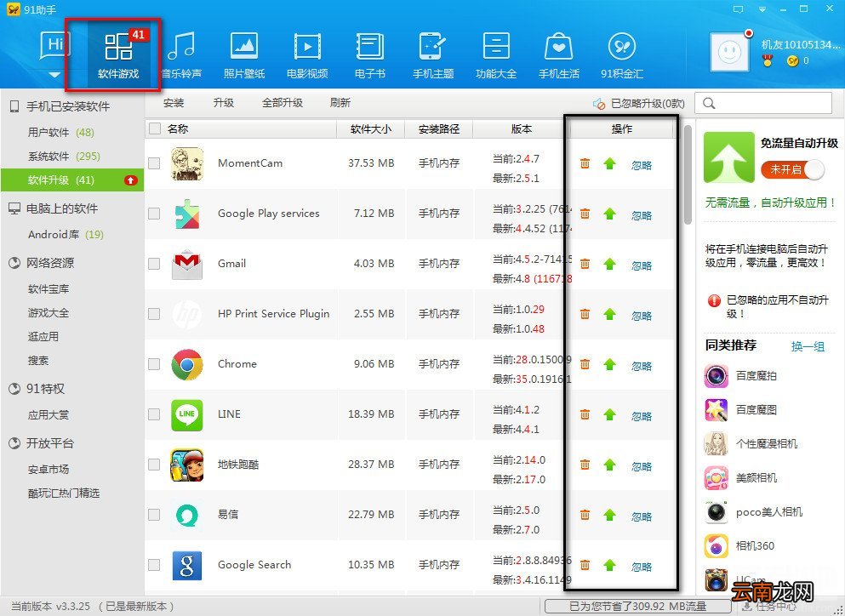Viewport: 845px width, 616px height.
Task: Click the 全部升级 toolbar button
Action: click(283, 102)
